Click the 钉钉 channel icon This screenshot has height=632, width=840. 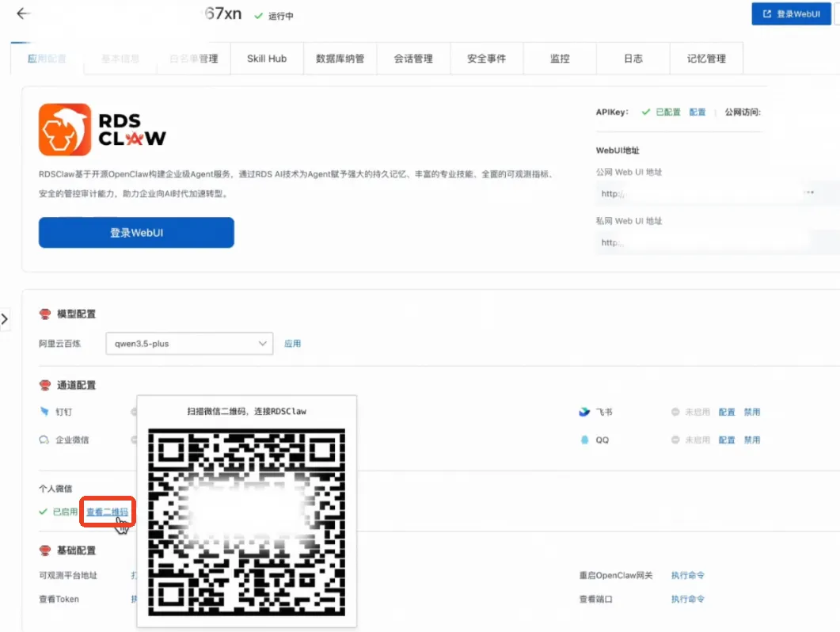[44, 412]
